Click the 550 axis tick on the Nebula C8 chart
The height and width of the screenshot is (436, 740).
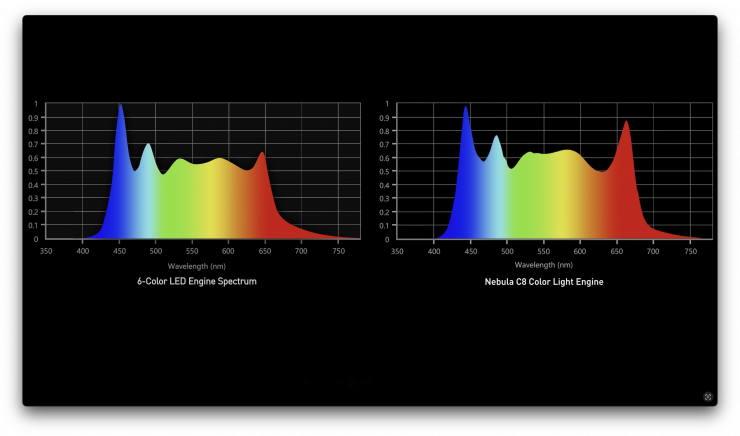pyautogui.click(x=544, y=252)
